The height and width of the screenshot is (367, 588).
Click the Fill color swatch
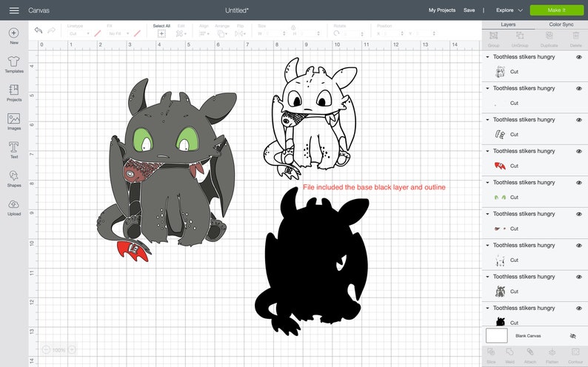(137, 34)
